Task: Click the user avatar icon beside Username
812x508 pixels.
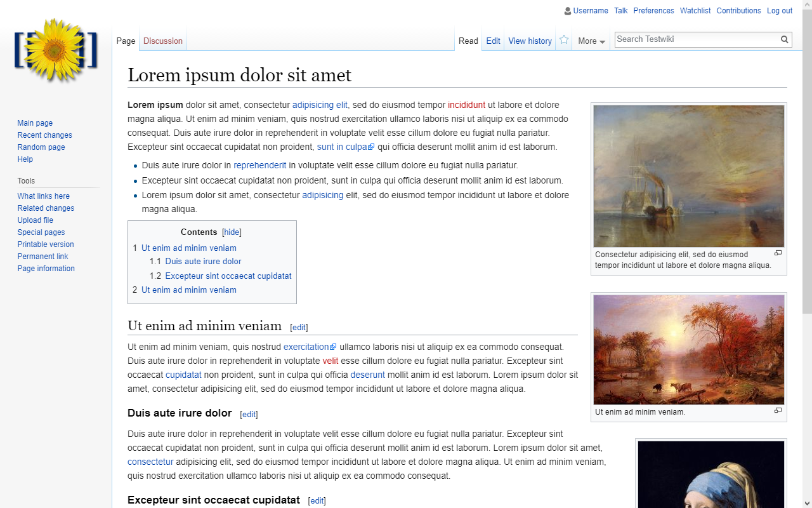Action: click(568, 11)
